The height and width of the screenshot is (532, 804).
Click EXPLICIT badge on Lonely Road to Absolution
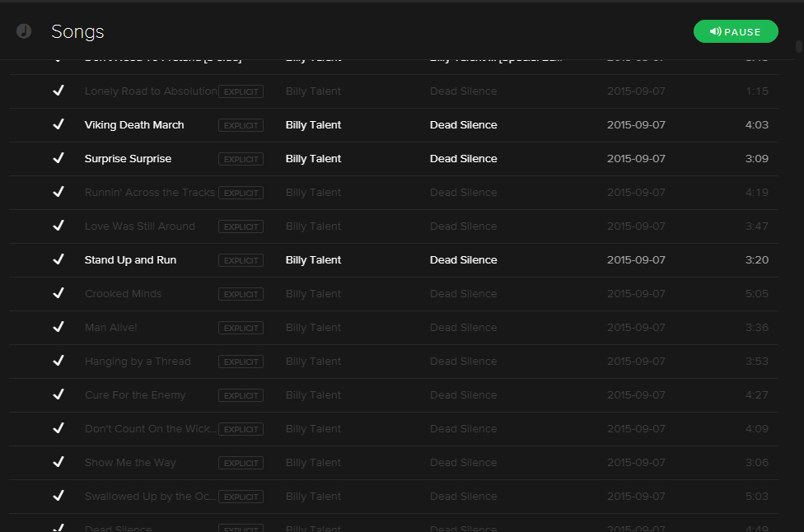(x=241, y=91)
